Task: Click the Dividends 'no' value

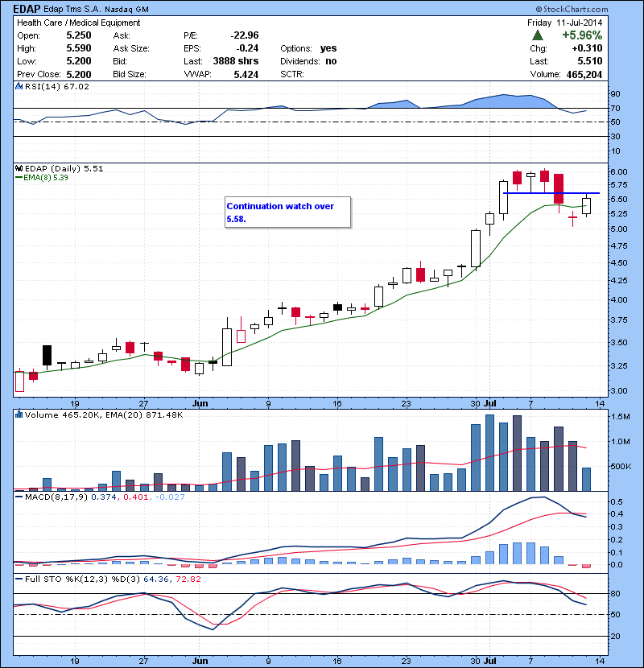Action: click(331, 61)
